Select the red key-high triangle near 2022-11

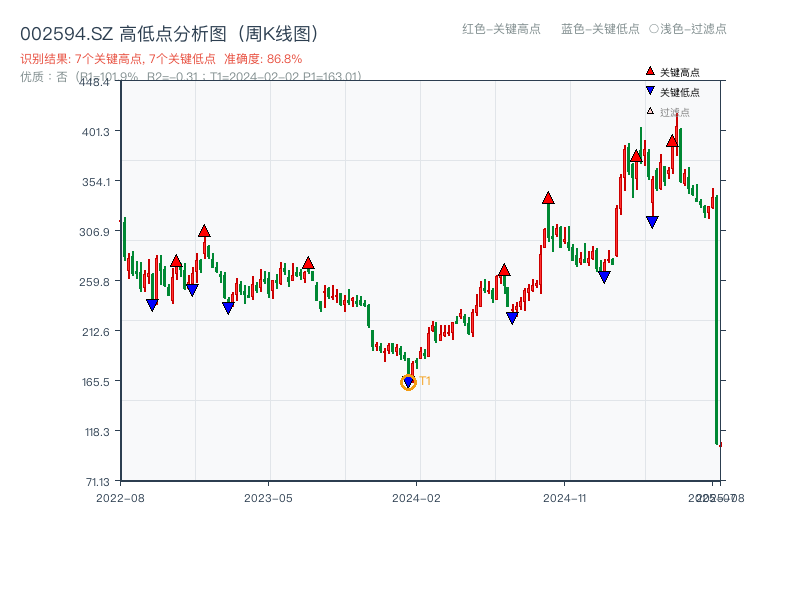click(x=176, y=261)
